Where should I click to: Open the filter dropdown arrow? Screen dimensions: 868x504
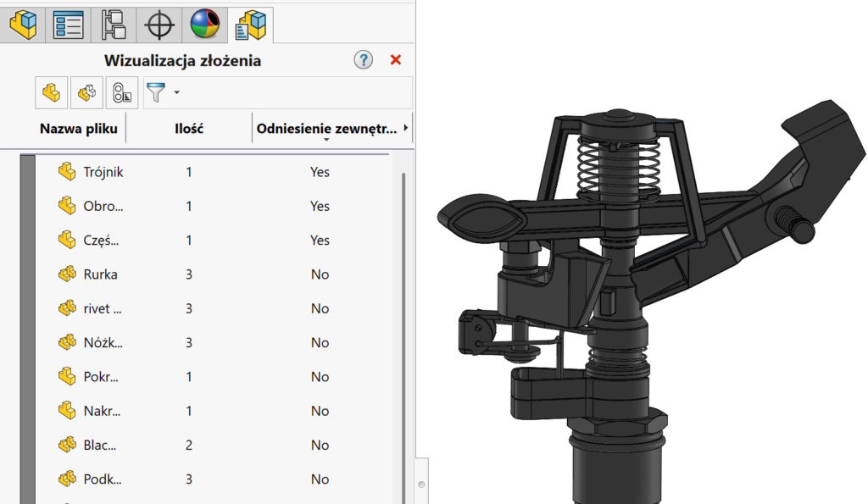[176, 92]
